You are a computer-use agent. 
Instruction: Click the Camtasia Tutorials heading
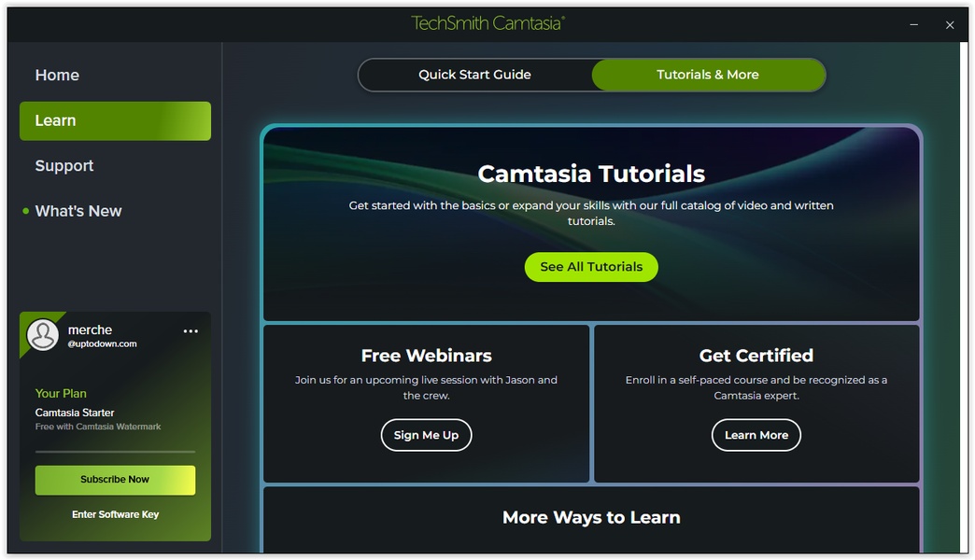tap(591, 174)
